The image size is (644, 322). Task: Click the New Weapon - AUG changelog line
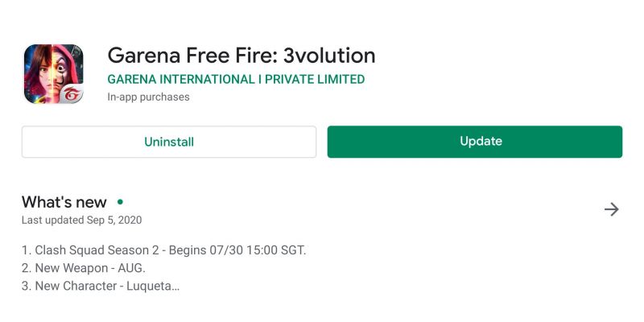coord(84,268)
